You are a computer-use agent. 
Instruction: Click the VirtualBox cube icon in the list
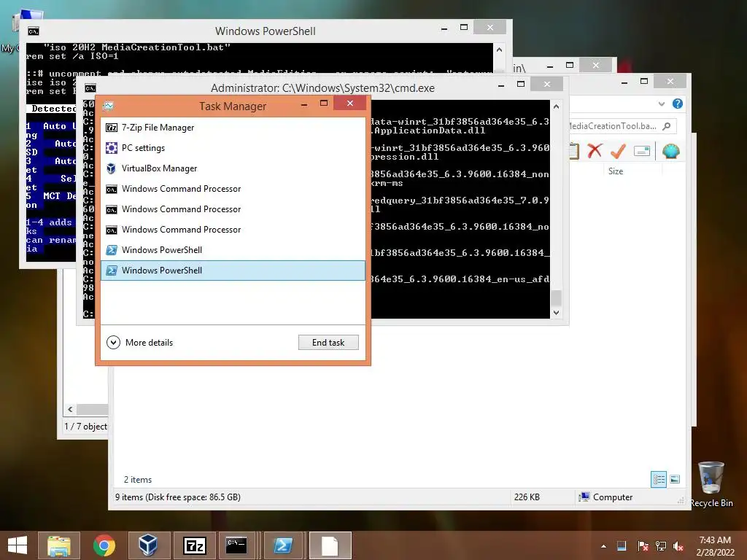(x=112, y=168)
